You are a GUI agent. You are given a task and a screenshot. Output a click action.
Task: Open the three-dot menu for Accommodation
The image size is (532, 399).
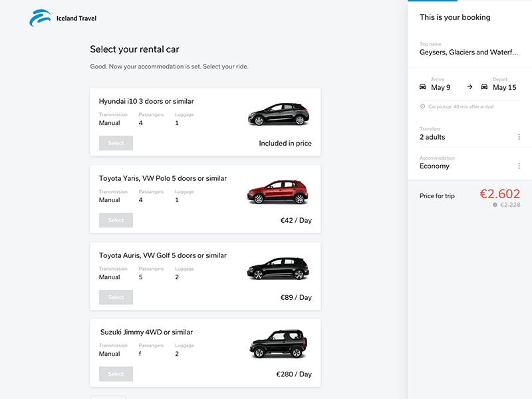[x=519, y=166]
